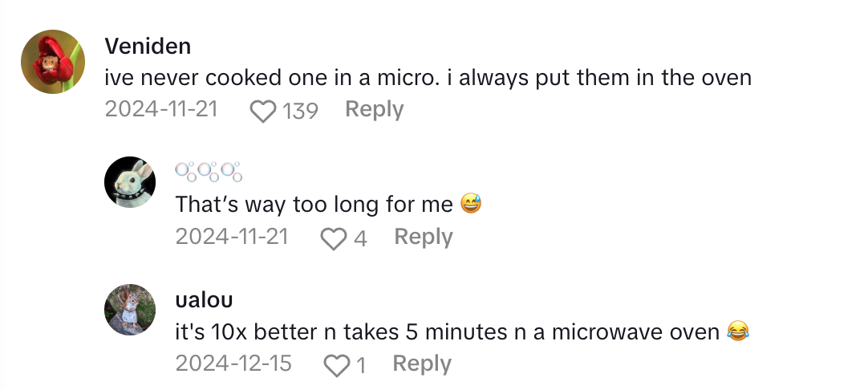Viewport: 868px width, 390px height.
Task: Tap heart on "That's way too long" reply
Action: pyautogui.click(x=332, y=238)
